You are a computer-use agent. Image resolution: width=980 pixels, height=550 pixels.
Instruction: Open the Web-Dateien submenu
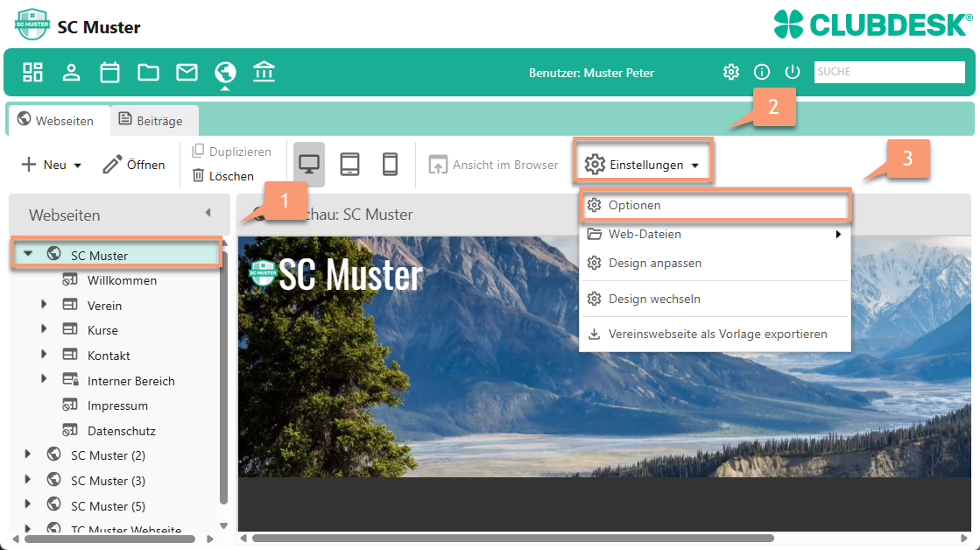pos(716,235)
